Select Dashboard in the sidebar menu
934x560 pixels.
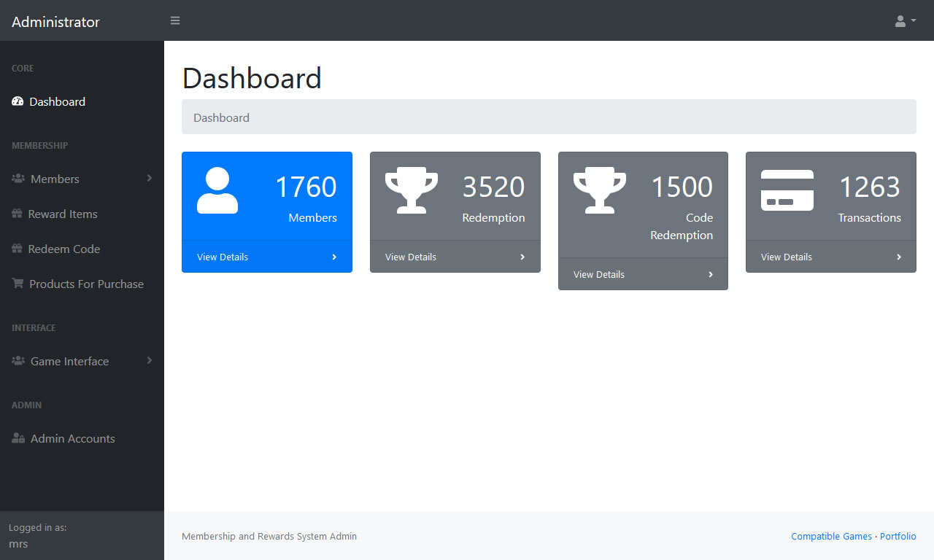click(57, 101)
